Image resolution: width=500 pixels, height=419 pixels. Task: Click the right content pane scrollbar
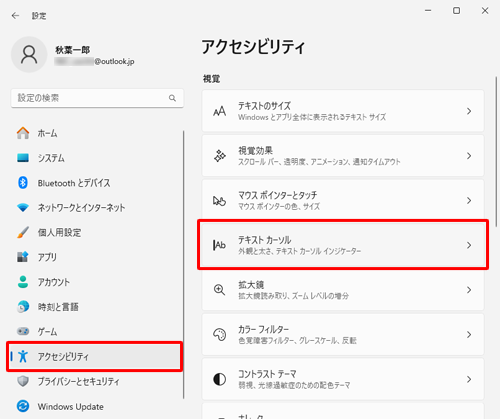tap(496, 152)
